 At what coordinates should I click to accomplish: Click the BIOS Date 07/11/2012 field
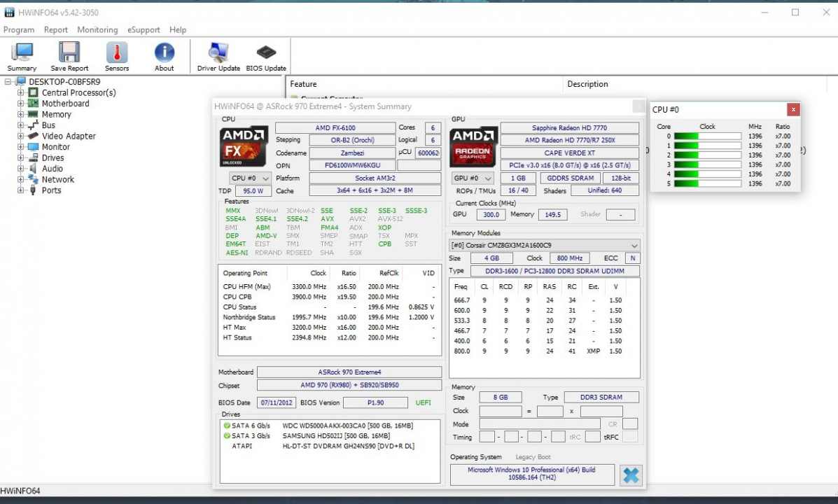tap(277, 402)
